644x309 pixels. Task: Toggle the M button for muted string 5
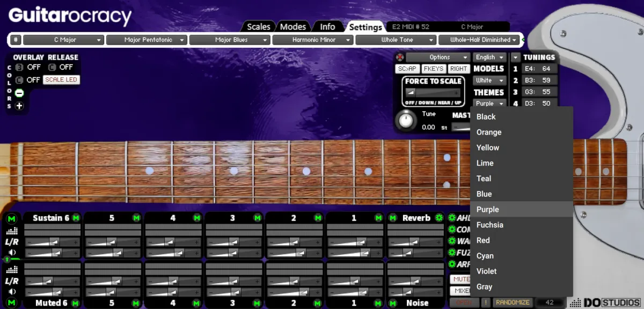pos(136,303)
